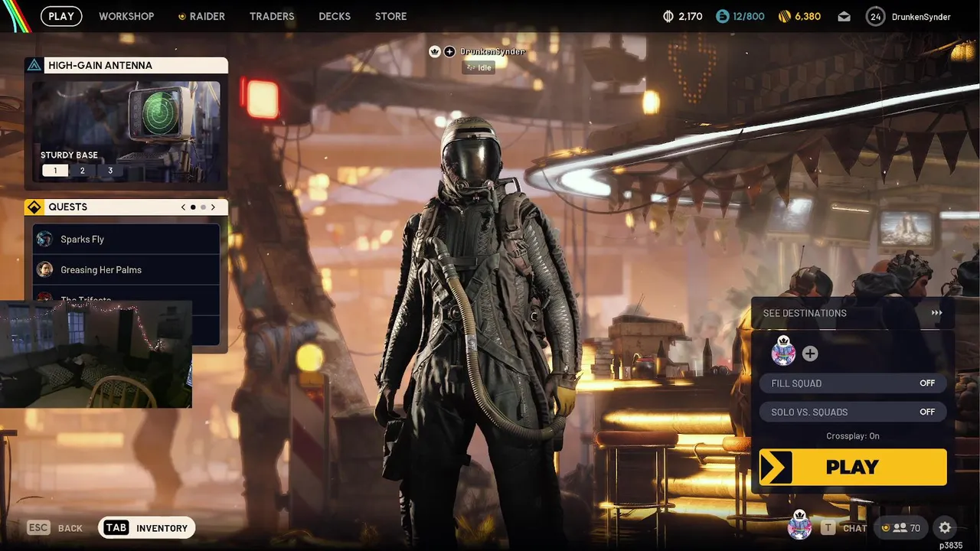
Task: Go to previous quests page arrow
Action: click(183, 207)
